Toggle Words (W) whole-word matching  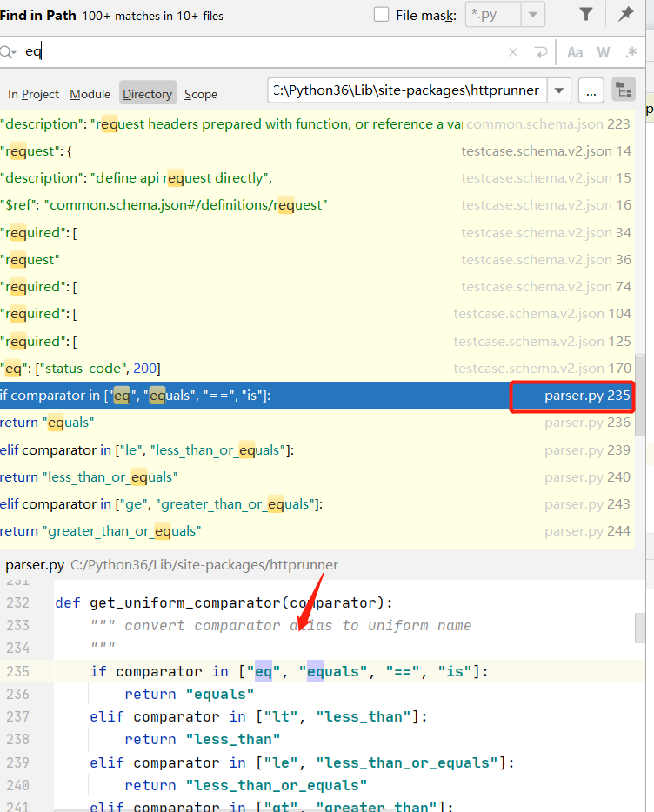[604, 52]
